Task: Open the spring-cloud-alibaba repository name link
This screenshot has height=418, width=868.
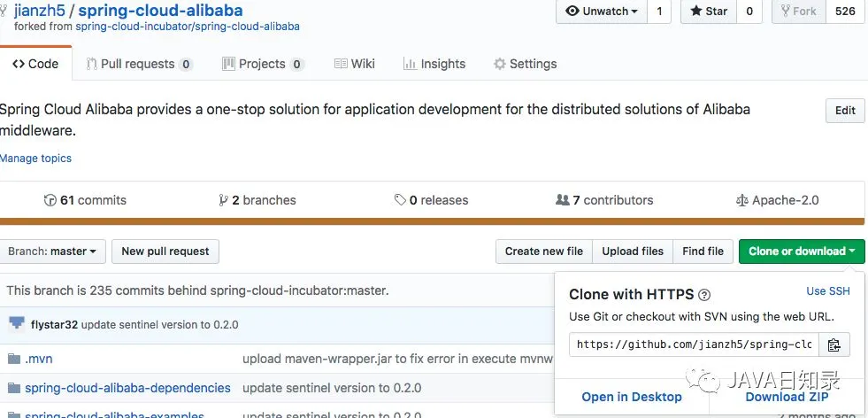Action: pos(160,10)
